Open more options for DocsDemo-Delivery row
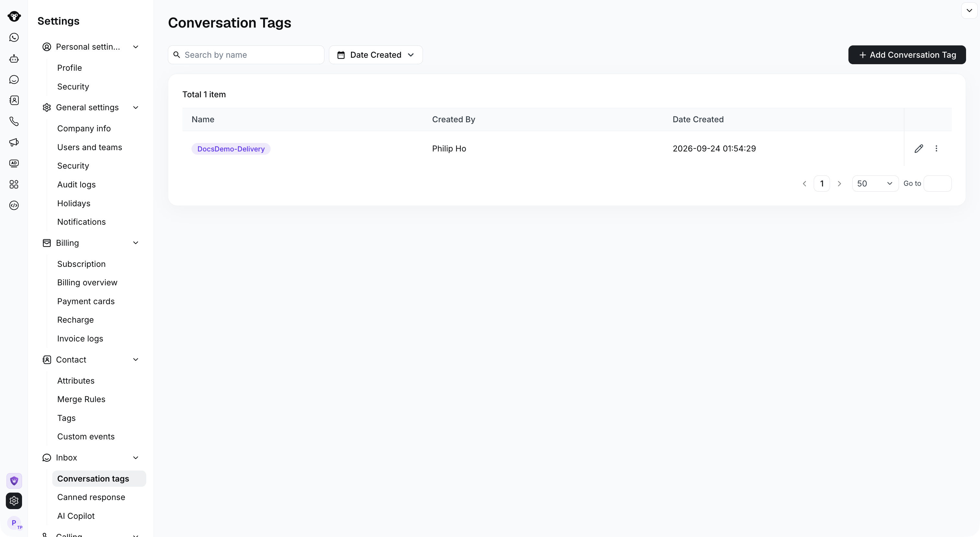Image resolution: width=980 pixels, height=537 pixels. [x=936, y=149]
